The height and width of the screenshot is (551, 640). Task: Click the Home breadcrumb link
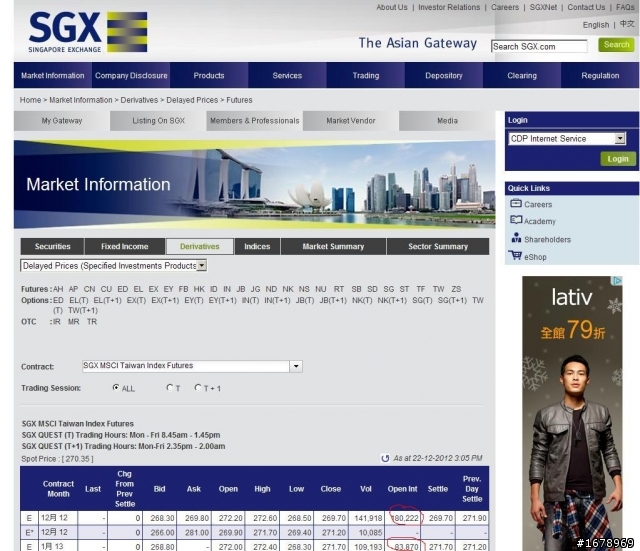tap(31, 100)
